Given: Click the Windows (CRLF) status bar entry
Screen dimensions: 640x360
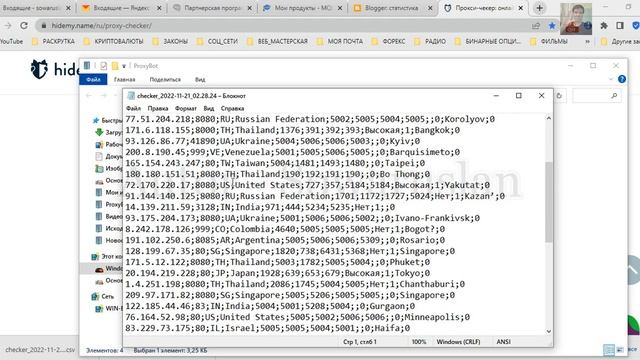Looking at the screenshot, I should 458,342.
